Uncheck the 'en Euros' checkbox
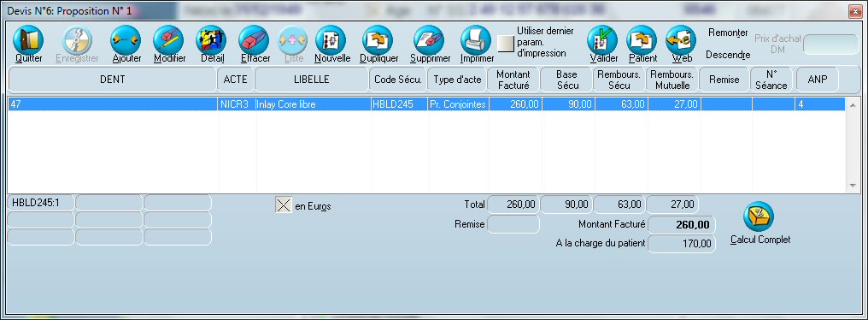868x320 pixels. point(284,205)
